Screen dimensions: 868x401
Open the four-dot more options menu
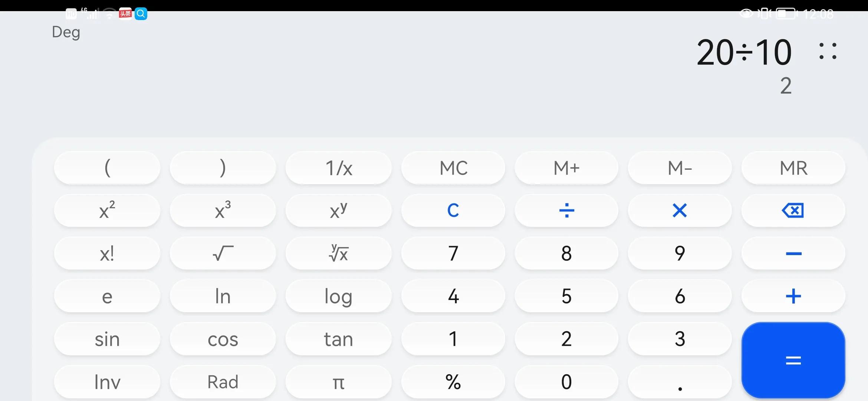(x=828, y=51)
